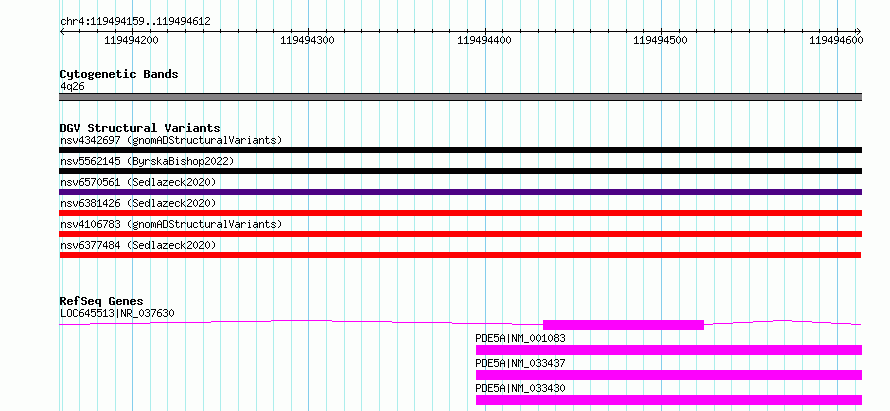Click the magenta bar for PDE5A NM_033430
This screenshot has width=890, height=411.
pos(669,400)
